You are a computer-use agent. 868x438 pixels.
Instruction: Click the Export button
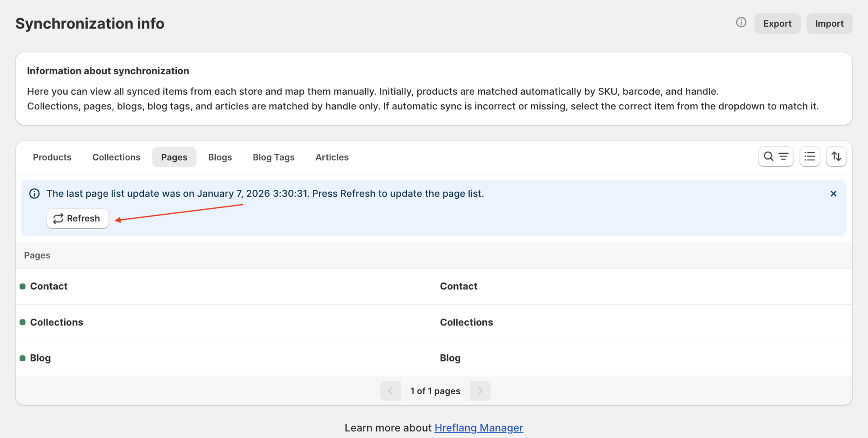(x=777, y=24)
